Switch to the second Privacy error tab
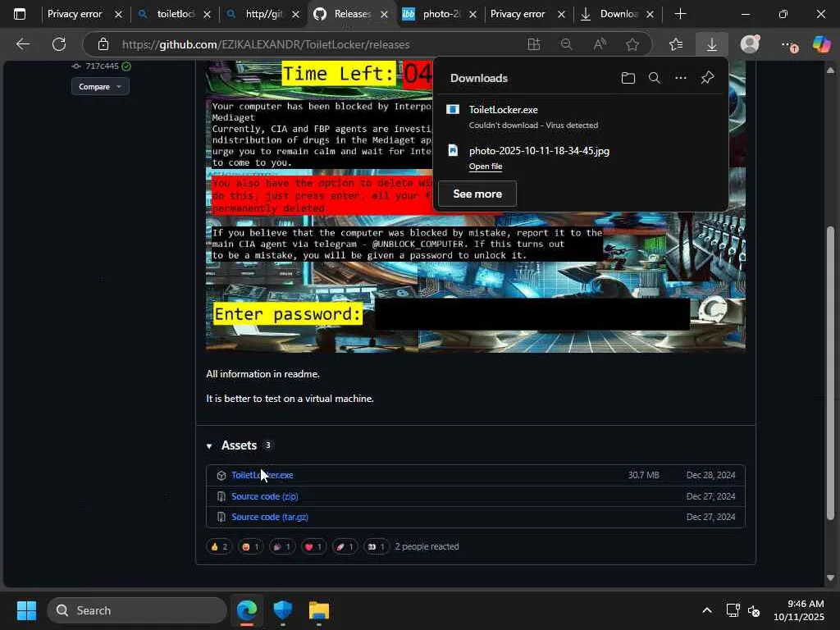Image resolution: width=840 pixels, height=630 pixels. click(x=518, y=14)
